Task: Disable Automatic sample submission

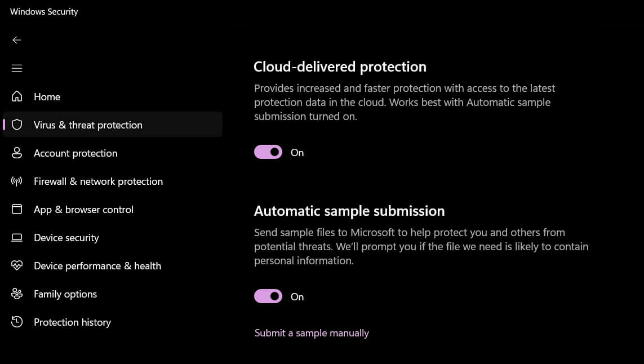Action: point(268,296)
